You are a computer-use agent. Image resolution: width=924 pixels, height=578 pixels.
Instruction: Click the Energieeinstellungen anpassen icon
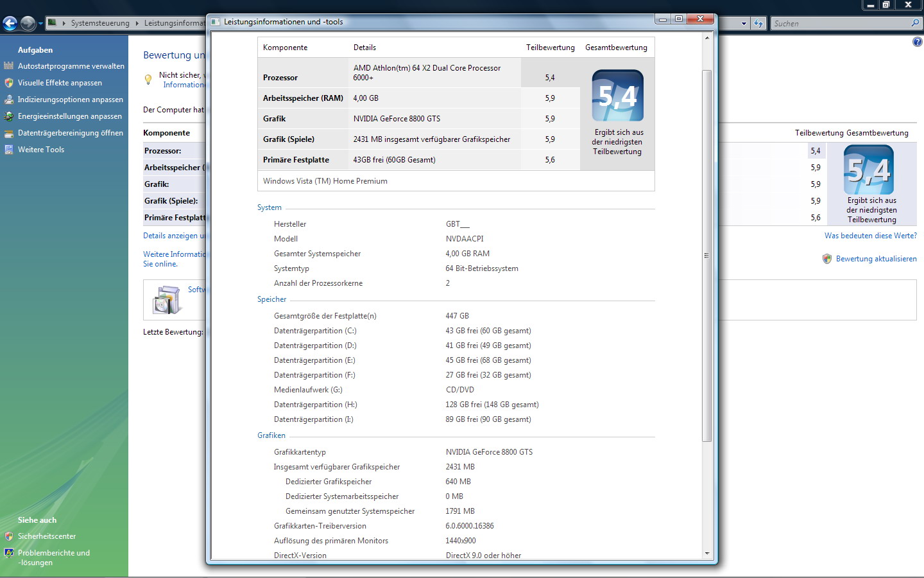pos(8,116)
